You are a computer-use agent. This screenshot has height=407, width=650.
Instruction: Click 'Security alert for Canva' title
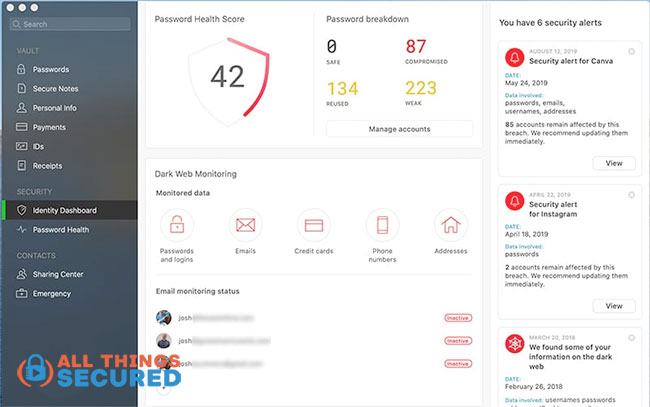pos(571,61)
